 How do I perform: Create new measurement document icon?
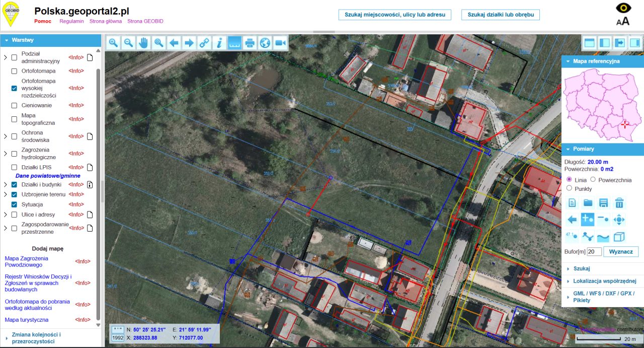coord(572,203)
